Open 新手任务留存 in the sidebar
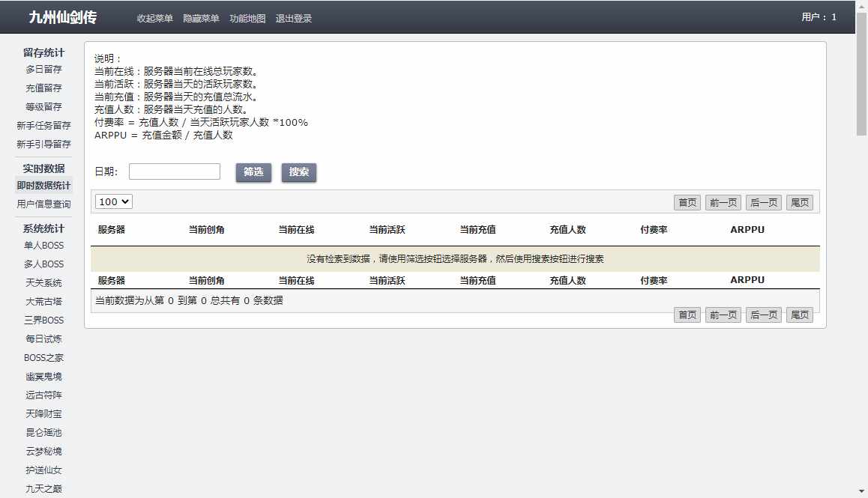This screenshot has height=498, width=868. click(x=43, y=126)
